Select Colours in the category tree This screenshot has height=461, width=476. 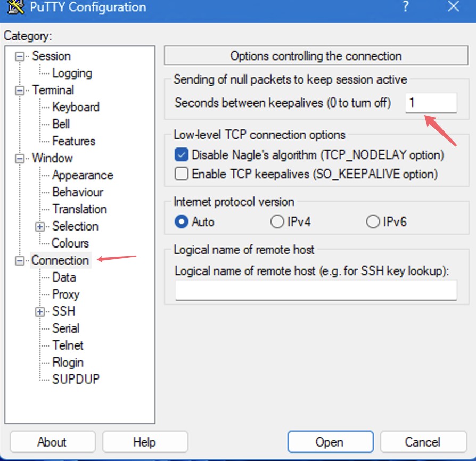coord(70,243)
